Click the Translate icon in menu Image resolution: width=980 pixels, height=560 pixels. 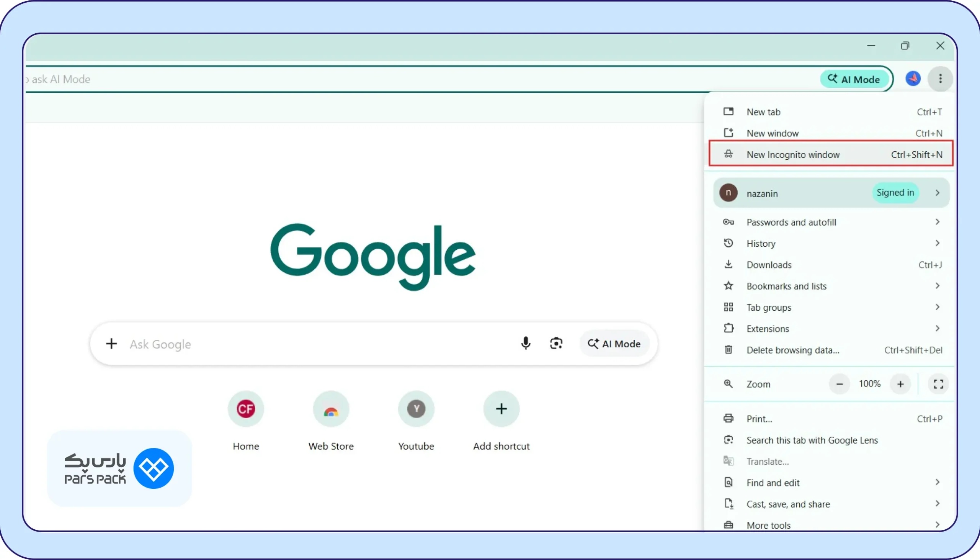coord(728,461)
